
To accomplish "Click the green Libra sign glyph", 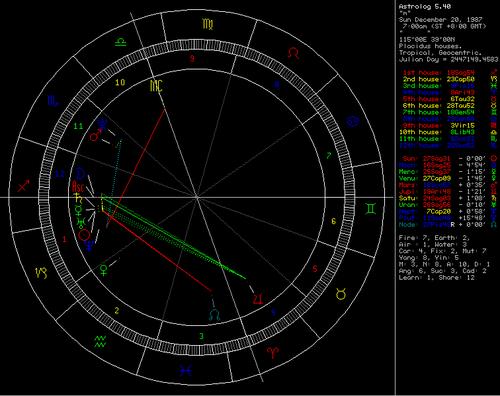I will (x=121, y=42).
